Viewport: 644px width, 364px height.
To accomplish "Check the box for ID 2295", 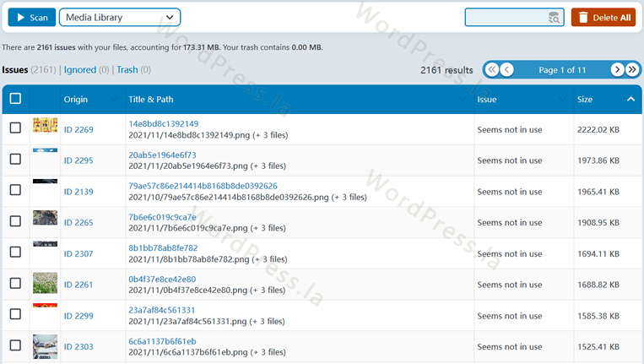I will coord(15,159).
